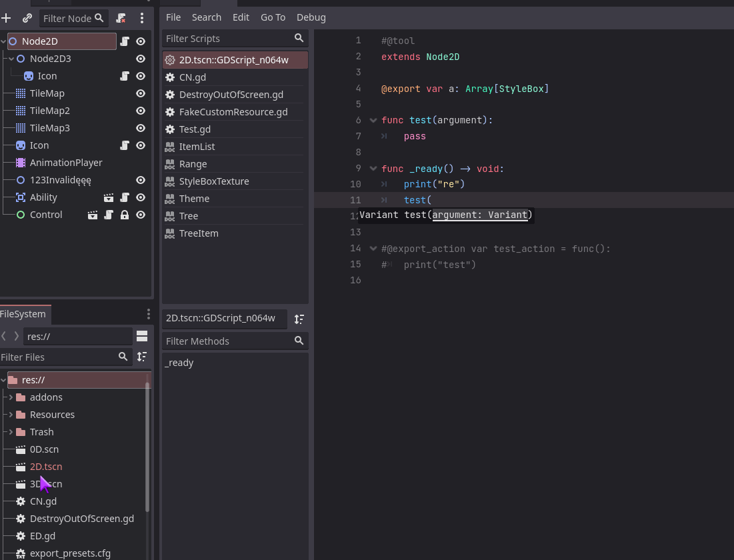The height and width of the screenshot is (560, 734).
Task: Toggle the file sort order icon in FileSystem
Action: tap(142, 357)
